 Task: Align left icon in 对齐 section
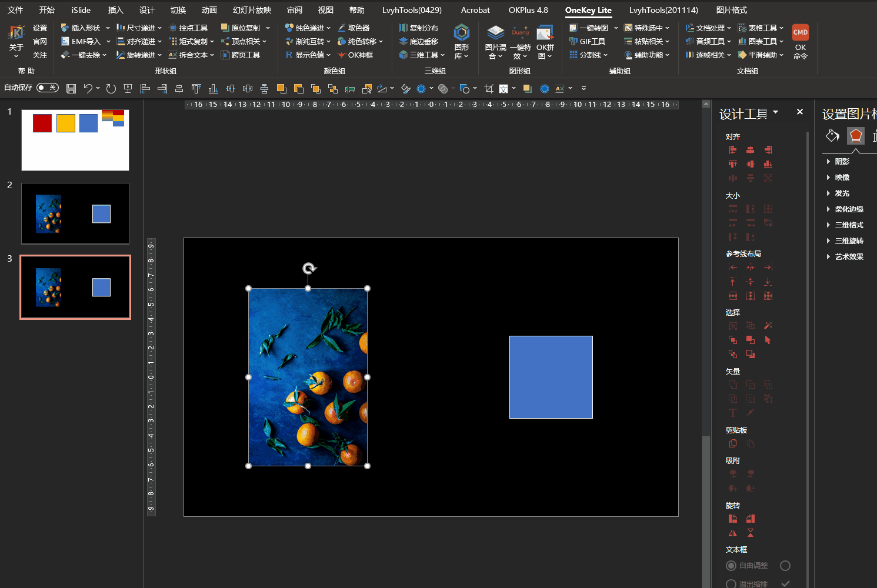[733, 150]
